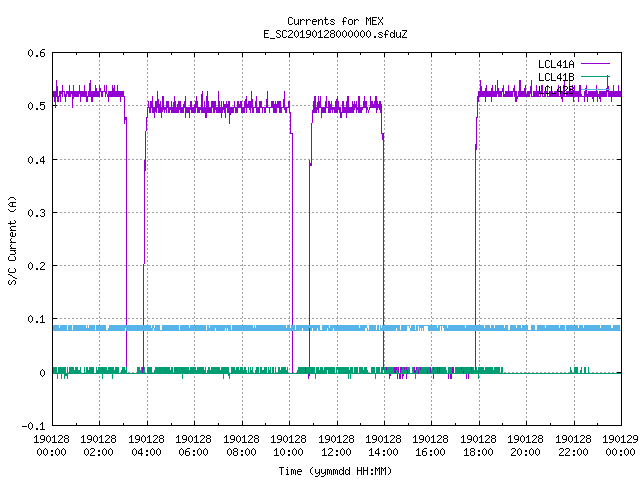The width and height of the screenshot is (640, 480).
Task: Click the x-axis tick 190128 14:00
Action: click(x=383, y=446)
